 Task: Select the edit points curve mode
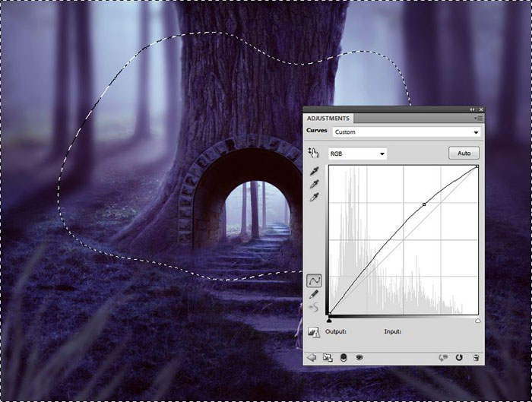[x=314, y=280]
